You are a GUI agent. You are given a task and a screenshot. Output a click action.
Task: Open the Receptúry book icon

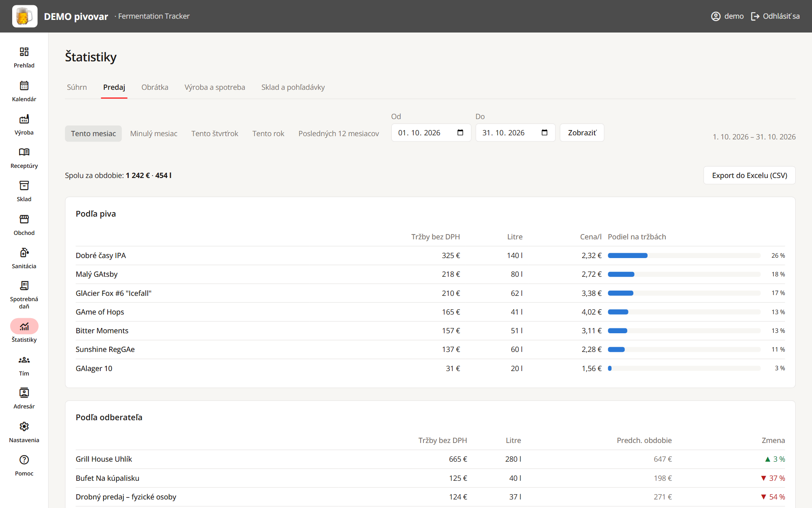(x=24, y=152)
